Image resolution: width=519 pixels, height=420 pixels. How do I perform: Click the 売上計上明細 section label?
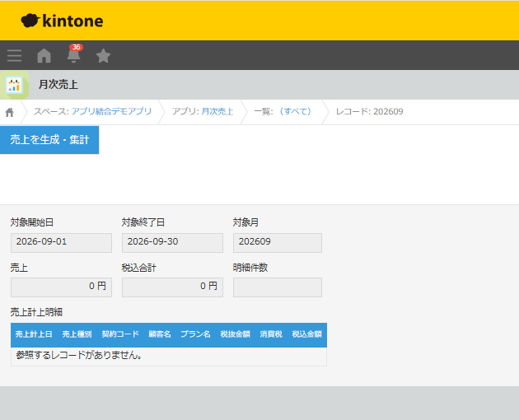pyautogui.click(x=36, y=312)
